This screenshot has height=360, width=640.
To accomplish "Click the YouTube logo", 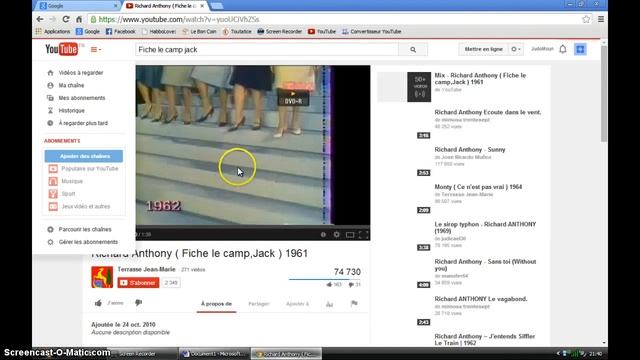I will (62, 49).
